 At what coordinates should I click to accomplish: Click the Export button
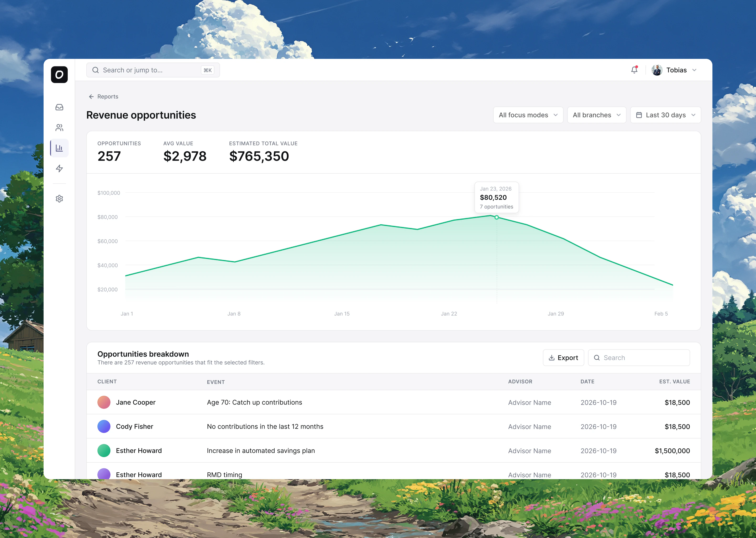[x=563, y=358]
